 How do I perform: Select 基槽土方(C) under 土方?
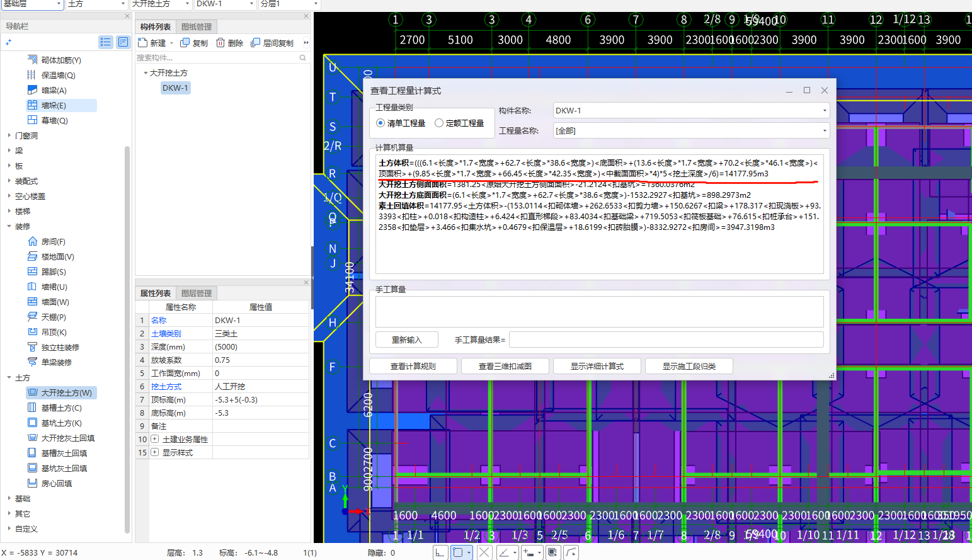61,408
